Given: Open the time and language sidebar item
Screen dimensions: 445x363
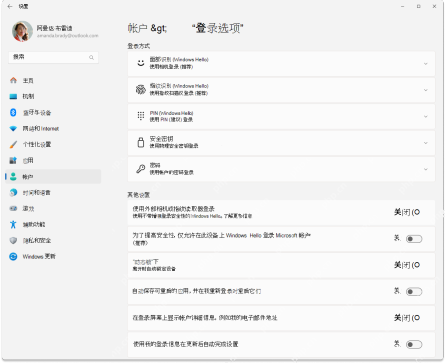Looking at the screenshot, I should [x=53, y=192].
